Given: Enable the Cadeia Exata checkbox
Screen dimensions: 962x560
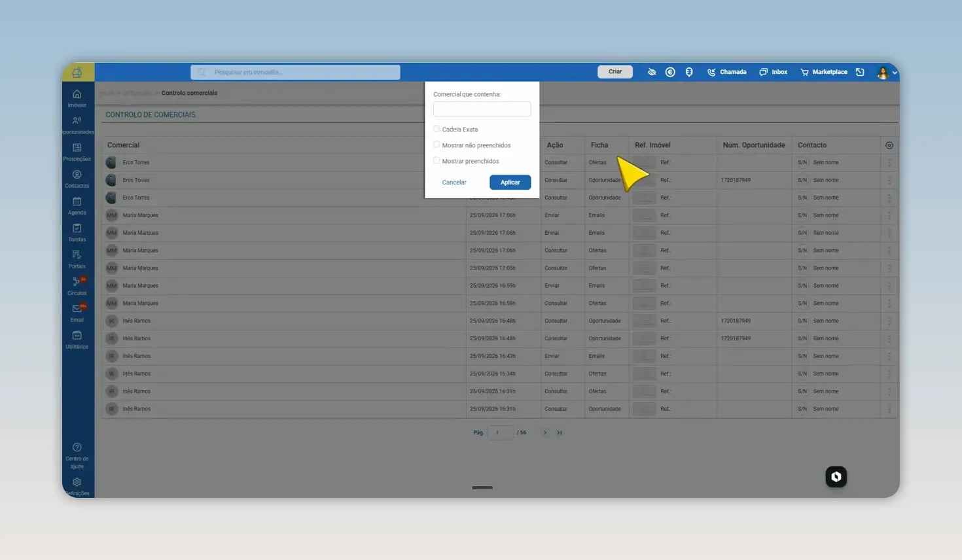Looking at the screenshot, I should [436, 129].
